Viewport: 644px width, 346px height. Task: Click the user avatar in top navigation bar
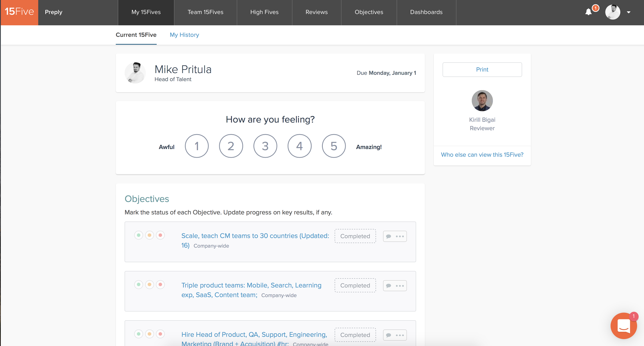click(613, 12)
